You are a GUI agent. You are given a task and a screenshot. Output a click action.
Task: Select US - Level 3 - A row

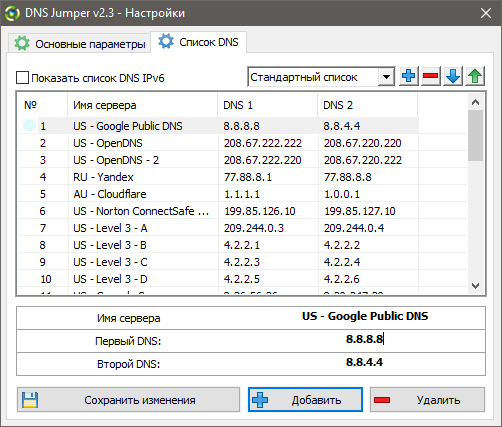(x=242, y=228)
